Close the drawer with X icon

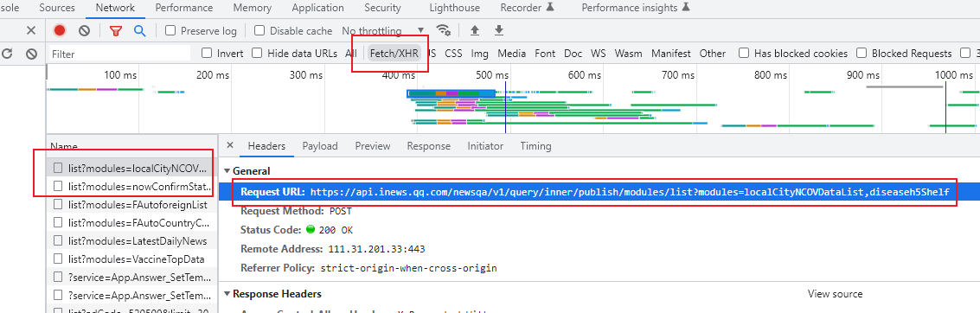click(31, 30)
